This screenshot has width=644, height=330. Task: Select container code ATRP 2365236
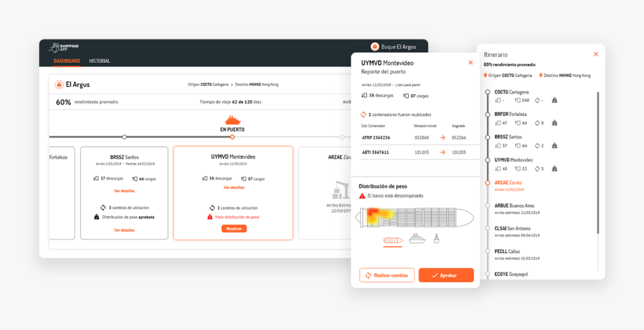[376, 138]
